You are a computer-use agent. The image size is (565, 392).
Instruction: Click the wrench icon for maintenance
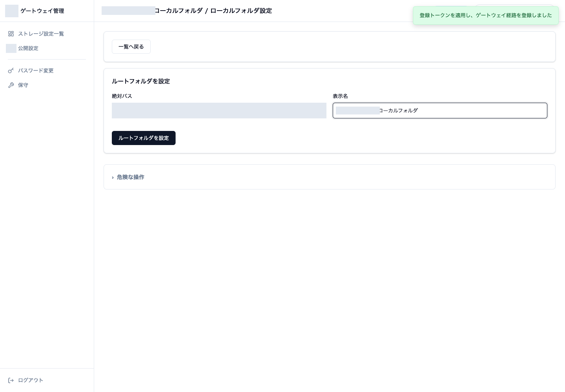click(x=11, y=85)
